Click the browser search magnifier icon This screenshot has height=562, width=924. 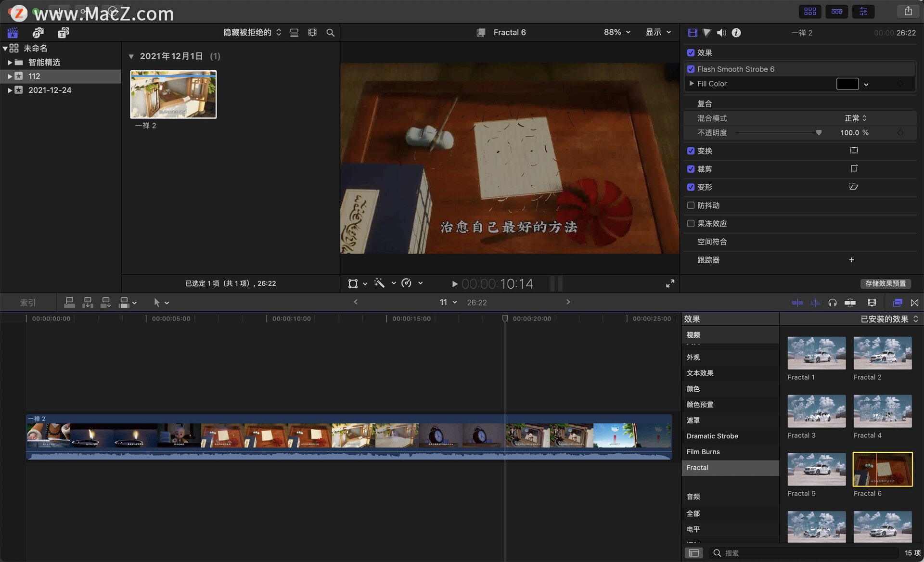330,33
